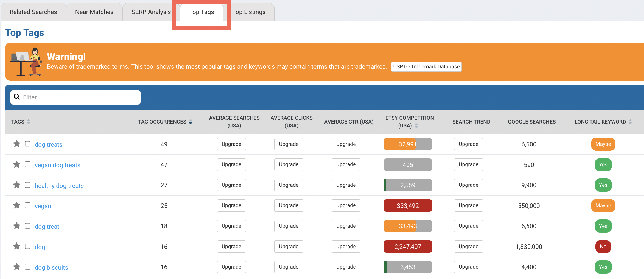Switch to the Near Matches tab
This screenshot has width=644, height=279.
tap(94, 12)
